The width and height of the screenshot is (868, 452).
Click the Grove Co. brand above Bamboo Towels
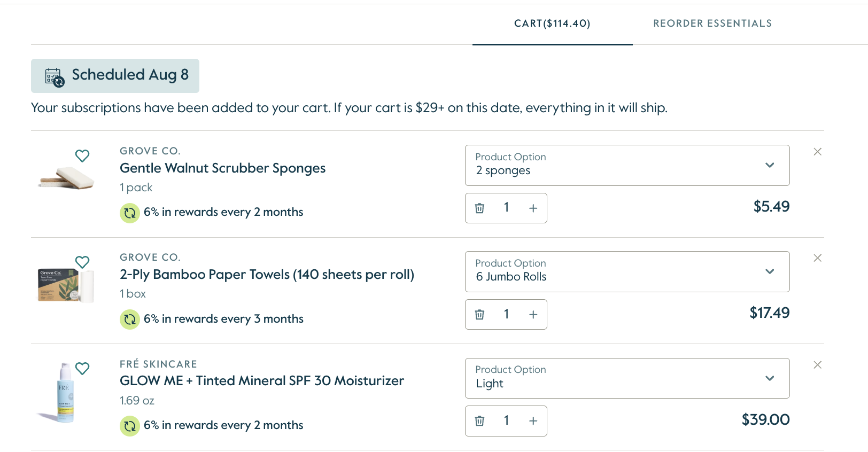click(150, 258)
